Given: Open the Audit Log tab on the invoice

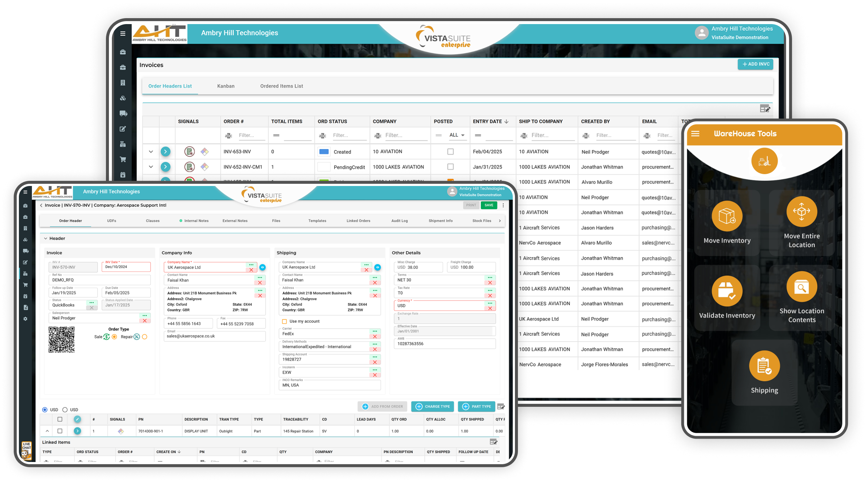Looking at the screenshot, I should [x=399, y=220].
